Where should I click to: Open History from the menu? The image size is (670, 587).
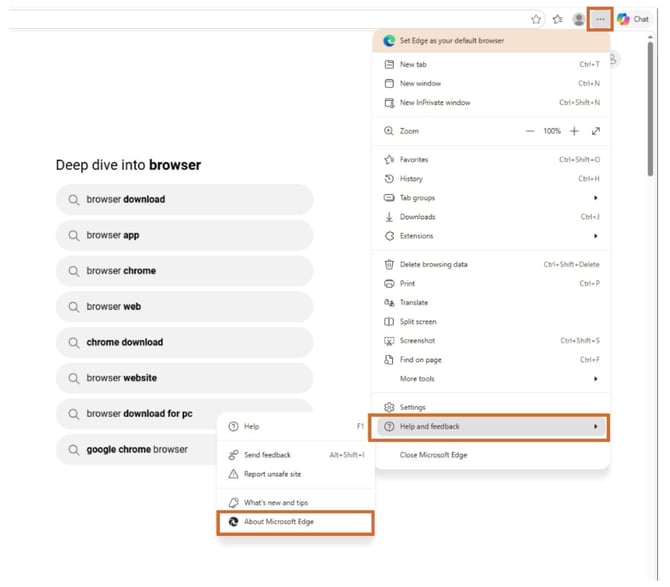[491, 179]
